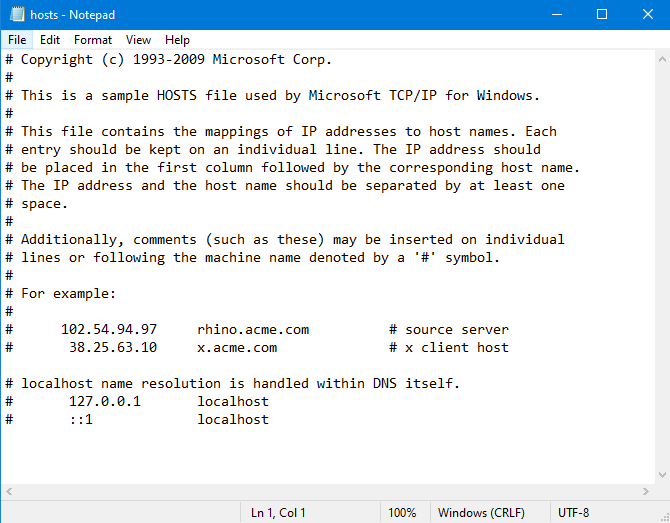The image size is (670, 523).
Task: Open the View menu
Action: point(139,40)
